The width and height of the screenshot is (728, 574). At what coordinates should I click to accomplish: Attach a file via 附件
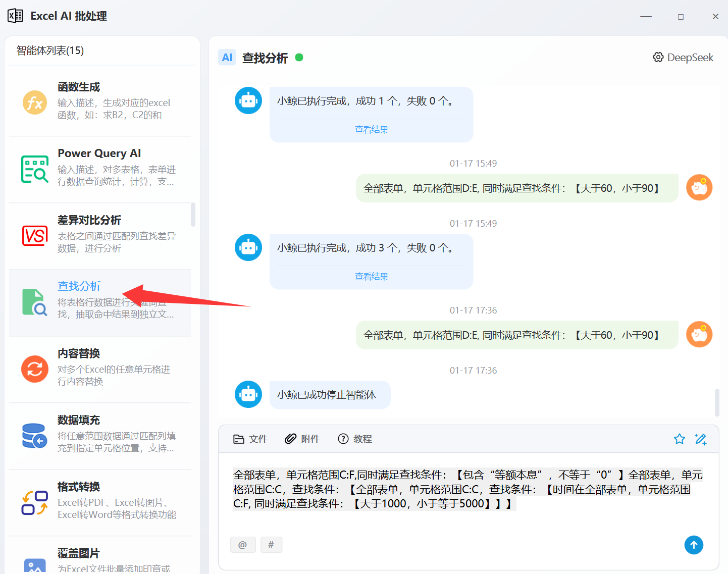[302, 439]
